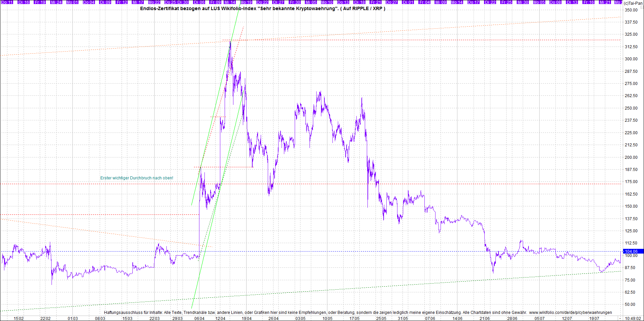The width and height of the screenshot is (644, 321).
Task: Click the (c)Tai-Pan copyright label
Action: 633,3
